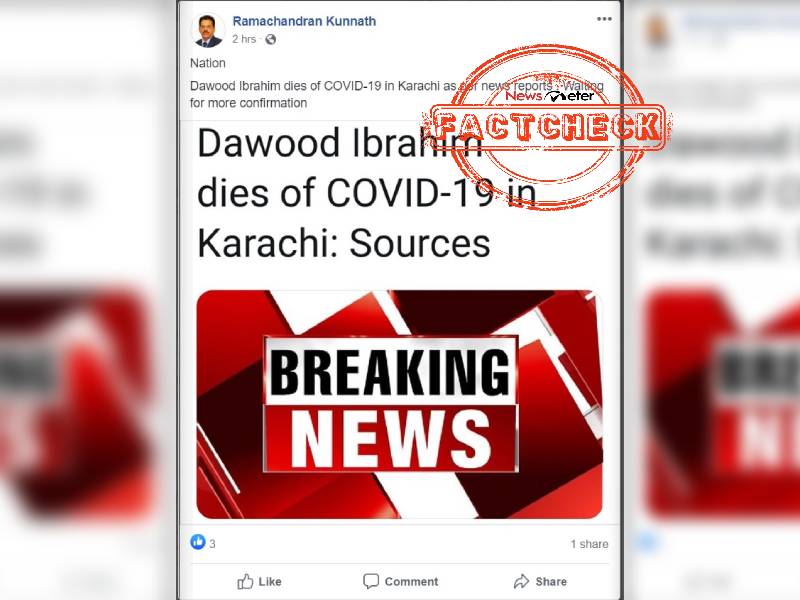
Task: Click the post caption about COVID-19 in Karachi
Action: pyautogui.click(x=396, y=94)
